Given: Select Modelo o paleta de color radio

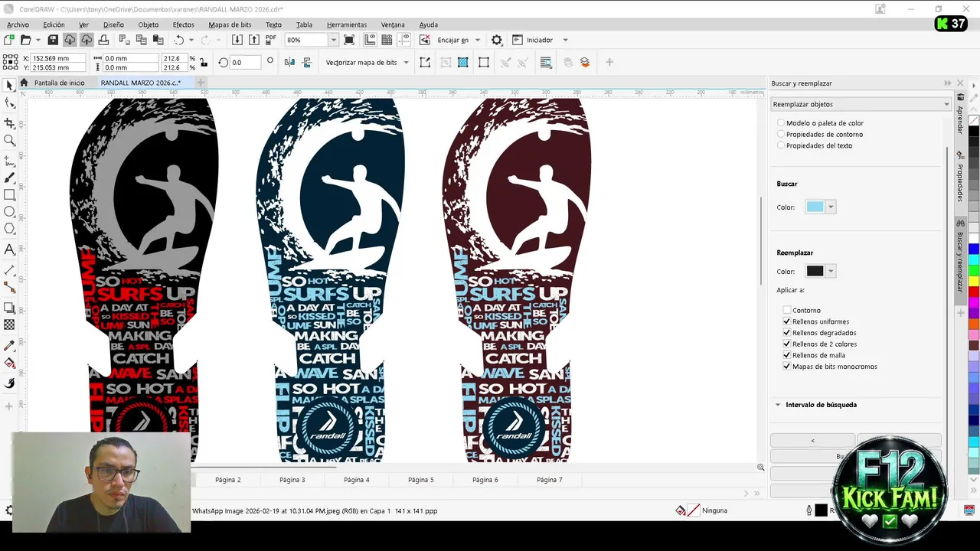Looking at the screenshot, I should 781,122.
